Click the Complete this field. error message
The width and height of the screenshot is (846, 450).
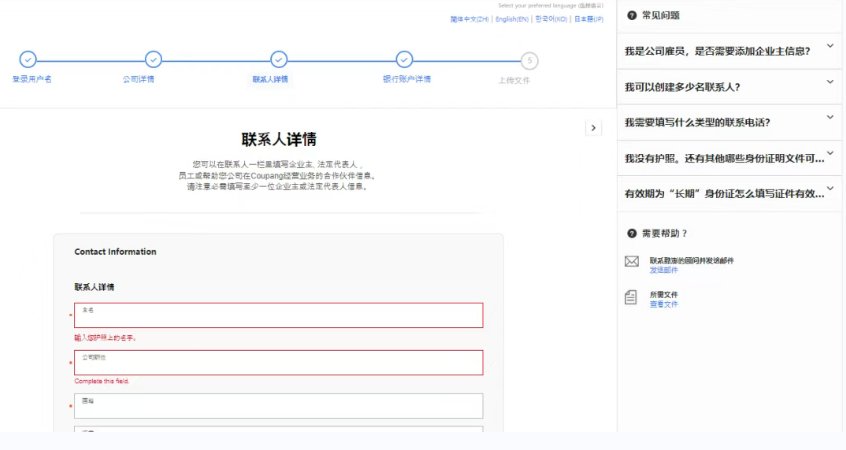click(x=101, y=381)
